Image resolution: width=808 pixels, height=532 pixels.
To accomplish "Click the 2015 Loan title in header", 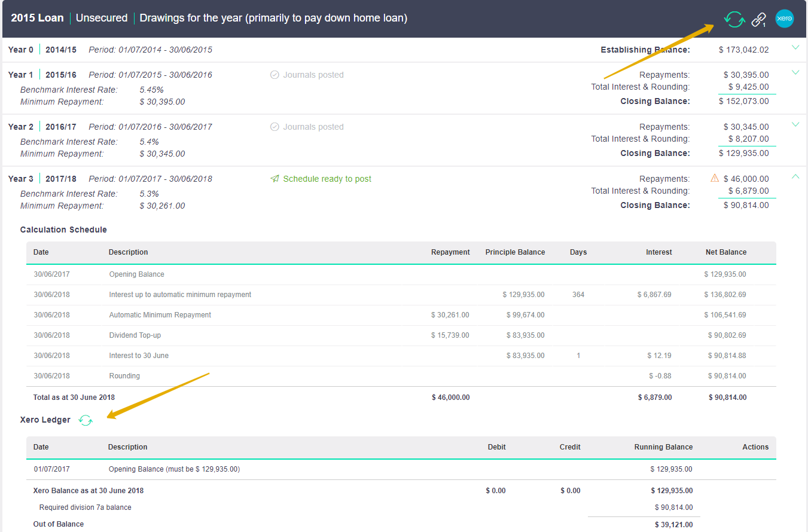I will coord(37,18).
